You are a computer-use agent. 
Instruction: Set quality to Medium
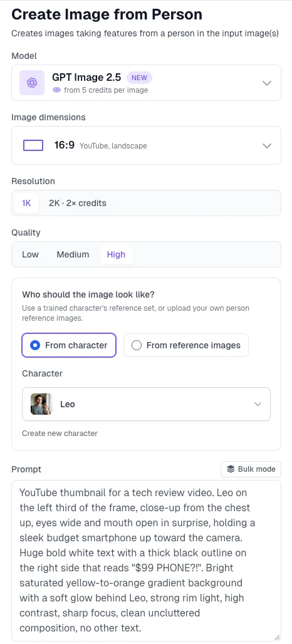pyautogui.click(x=73, y=254)
